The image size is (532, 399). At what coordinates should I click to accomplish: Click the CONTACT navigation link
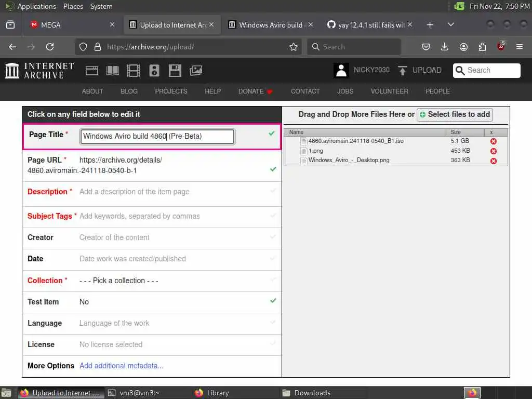pos(305,91)
